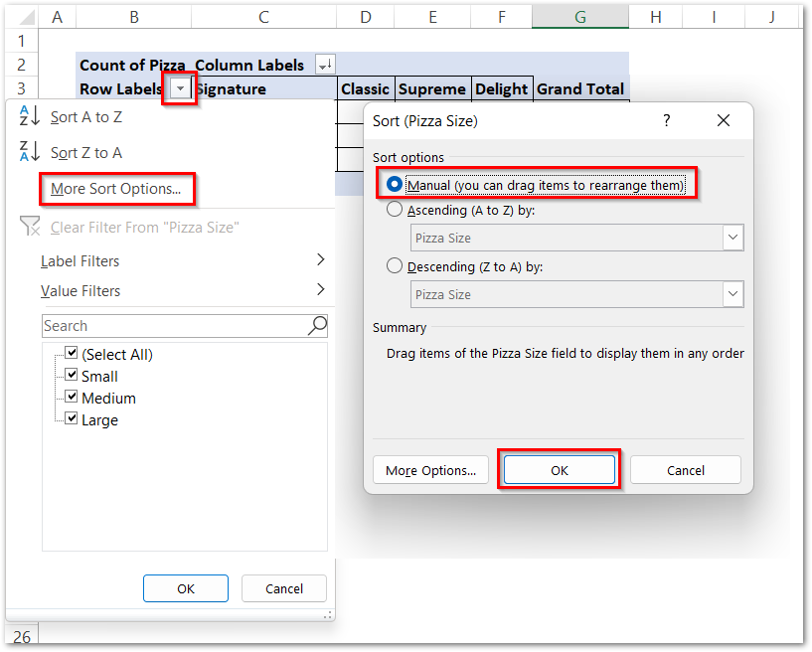Toggle the (Select All) checkbox
This screenshot has width=812, height=652.
[x=73, y=354]
